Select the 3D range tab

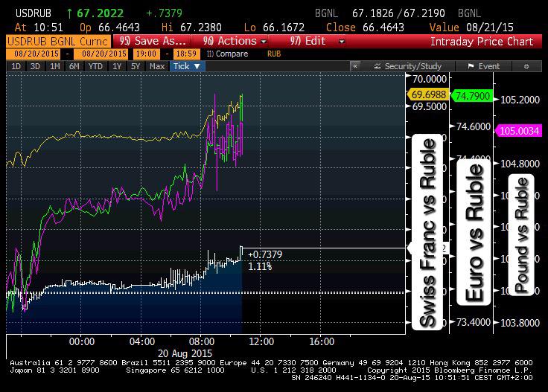click(x=35, y=66)
